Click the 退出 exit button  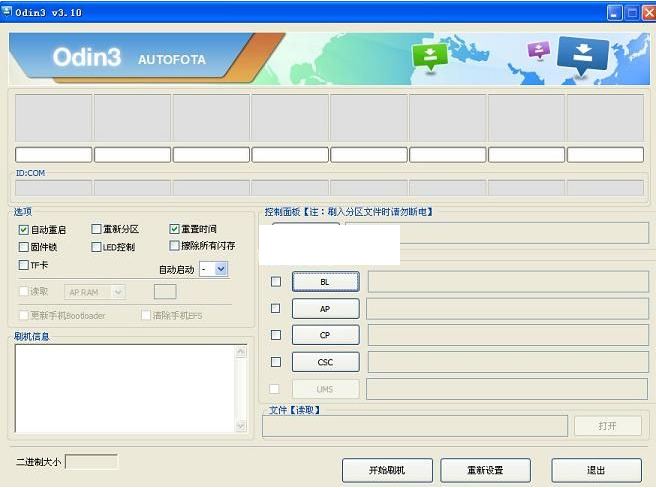[596, 470]
